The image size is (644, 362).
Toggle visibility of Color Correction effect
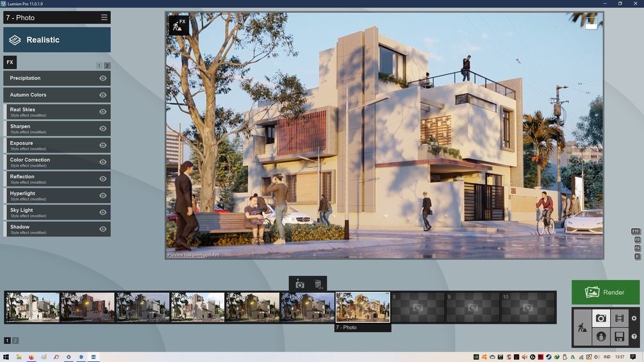(x=103, y=161)
